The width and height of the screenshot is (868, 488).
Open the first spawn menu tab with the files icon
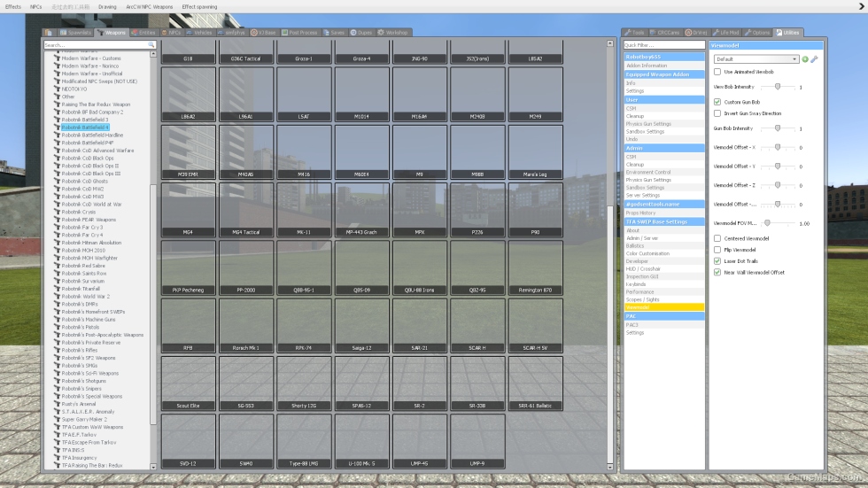click(x=49, y=33)
